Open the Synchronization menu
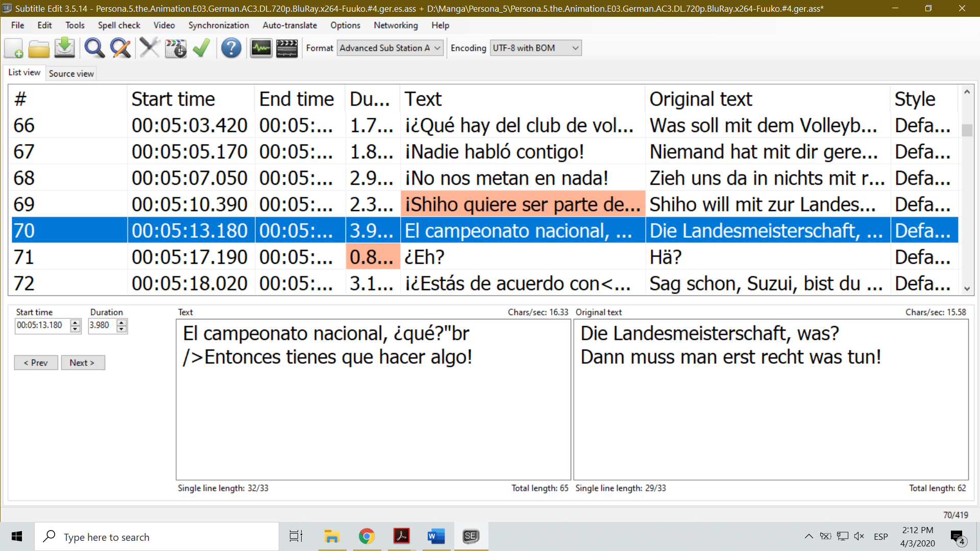Viewport: 980px width, 551px height. pyautogui.click(x=218, y=26)
